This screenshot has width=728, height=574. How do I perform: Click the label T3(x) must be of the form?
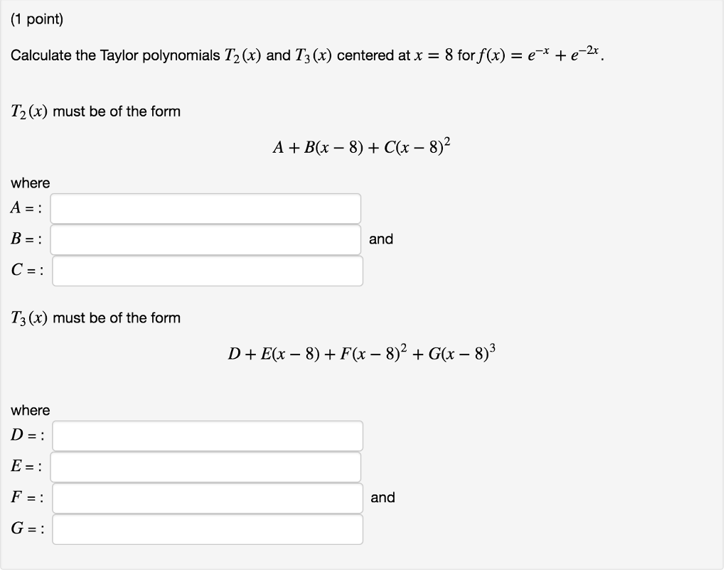tap(95, 318)
